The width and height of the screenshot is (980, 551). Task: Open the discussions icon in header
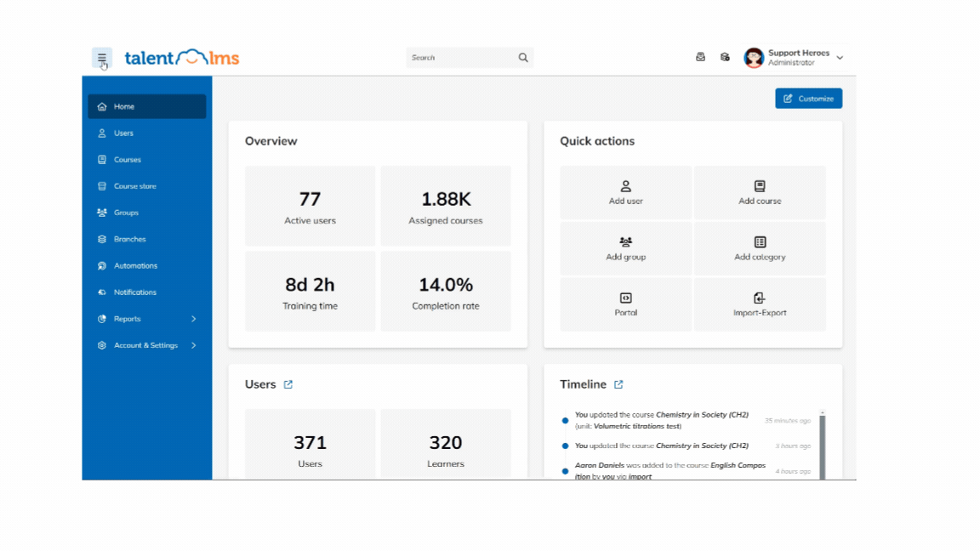coord(725,57)
